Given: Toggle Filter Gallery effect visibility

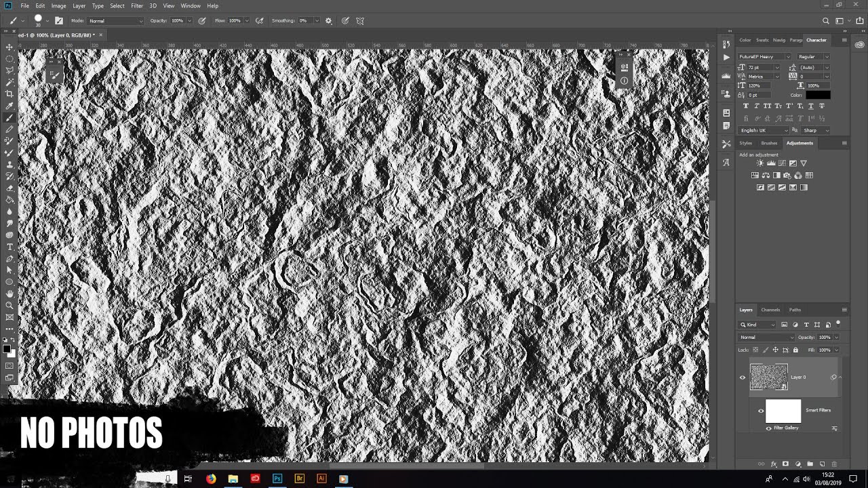Looking at the screenshot, I should tap(768, 428).
